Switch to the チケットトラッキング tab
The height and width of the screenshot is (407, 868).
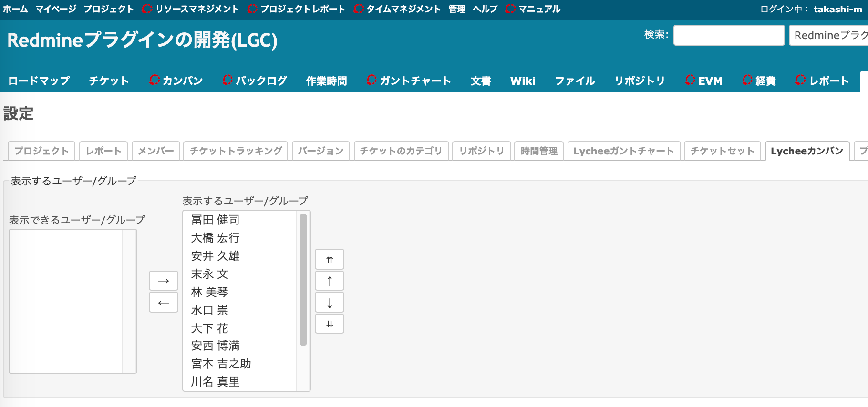[236, 151]
